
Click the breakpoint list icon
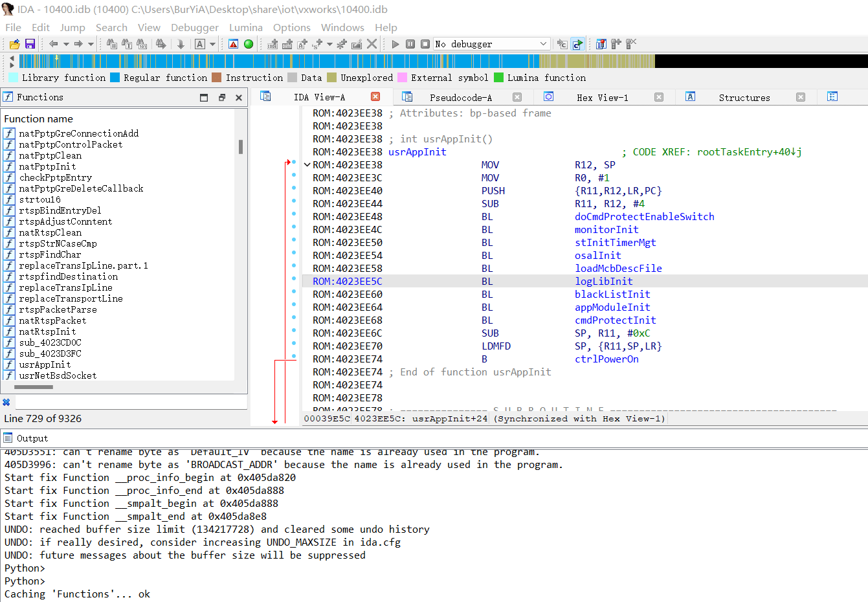pyautogui.click(x=601, y=44)
